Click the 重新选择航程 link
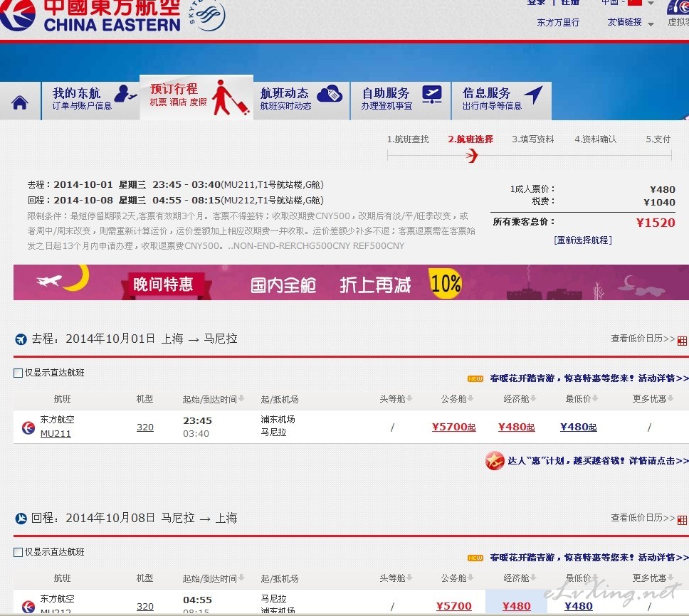Image resolution: width=689 pixels, height=616 pixels. tap(583, 240)
